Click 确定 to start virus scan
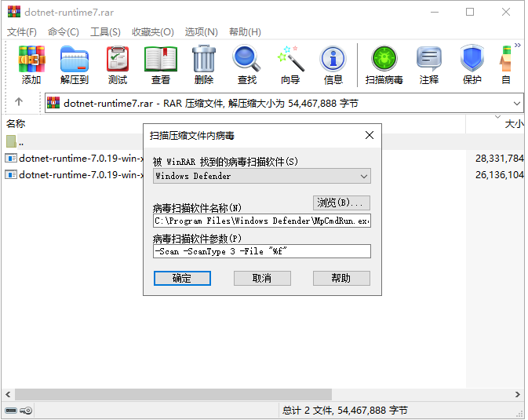 click(x=182, y=278)
